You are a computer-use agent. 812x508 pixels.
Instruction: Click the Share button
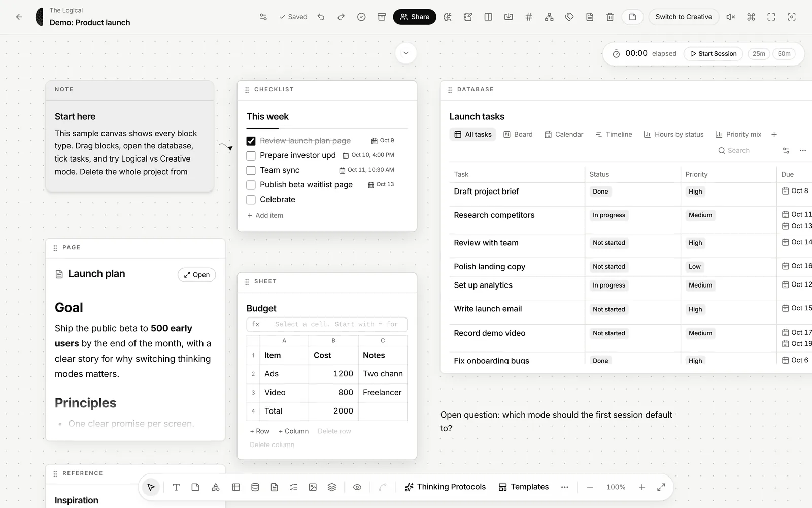(x=415, y=17)
